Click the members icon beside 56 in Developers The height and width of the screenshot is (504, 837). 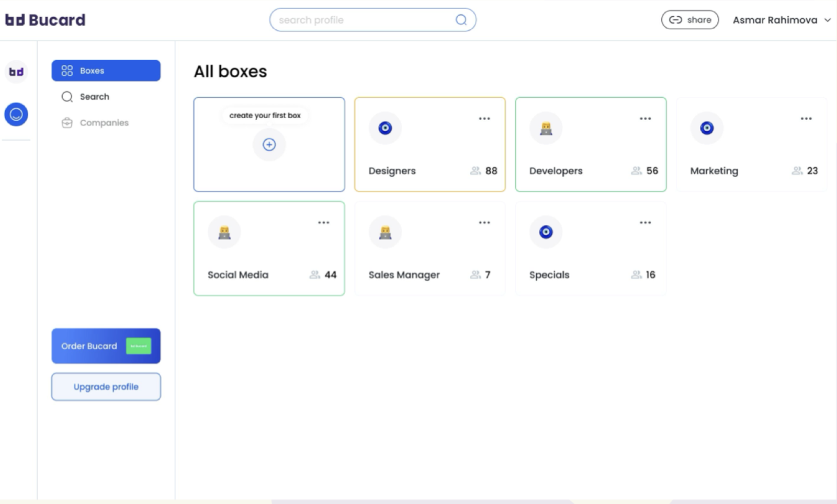636,170
